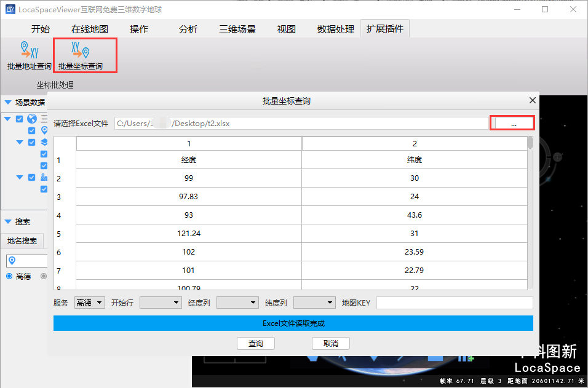Switch to the 数据处理 ribbon tab
The height and width of the screenshot is (388, 588).
coord(336,30)
